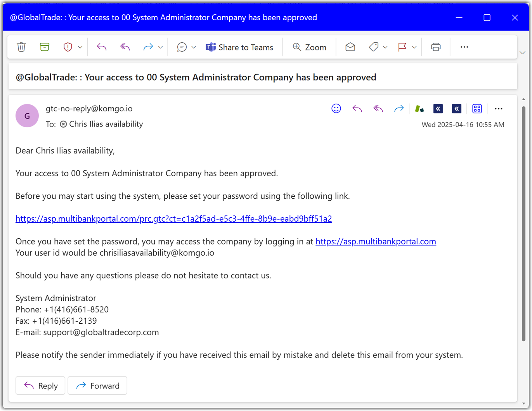The height and width of the screenshot is (411, 532).
Task: Open more message actions ellipsis in header
Action: click(499, 109)
